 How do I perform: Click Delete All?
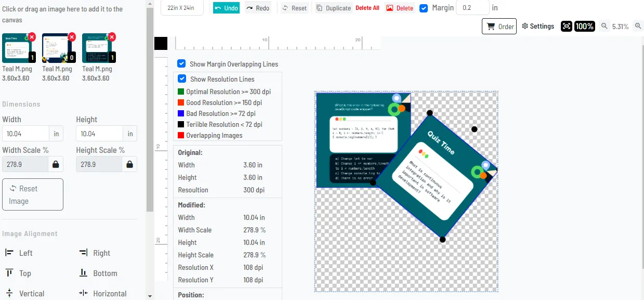tap(367, 8)
